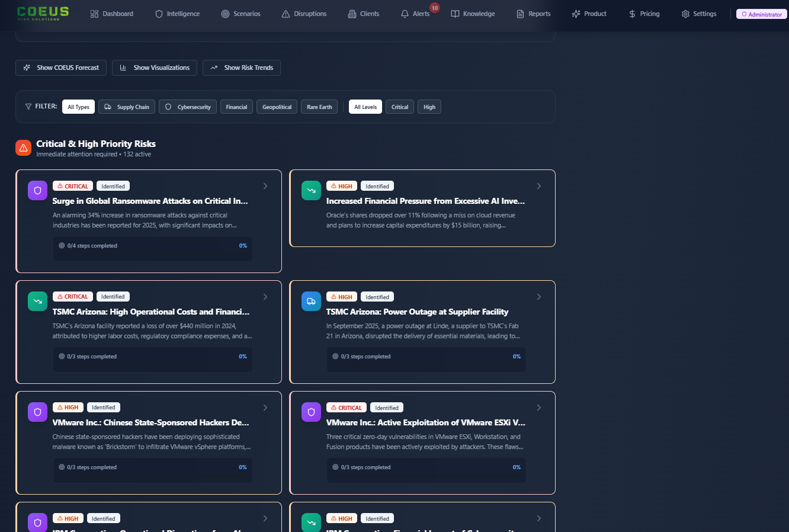Click the COEUS logo
789x532 pixels.
(x=43, y=13)
